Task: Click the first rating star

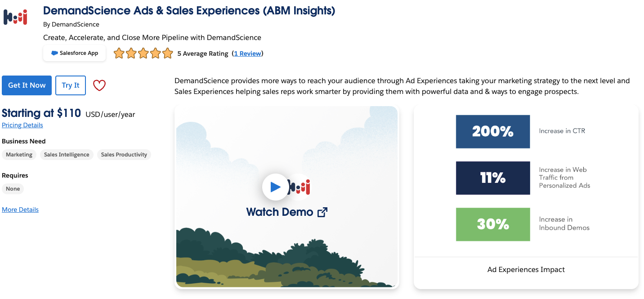Action: 119,54
